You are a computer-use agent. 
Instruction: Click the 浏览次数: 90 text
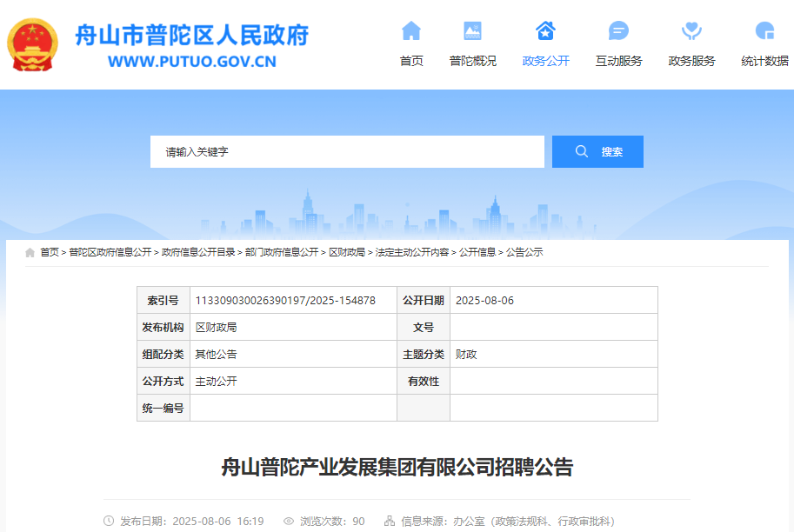click(332, 521)
